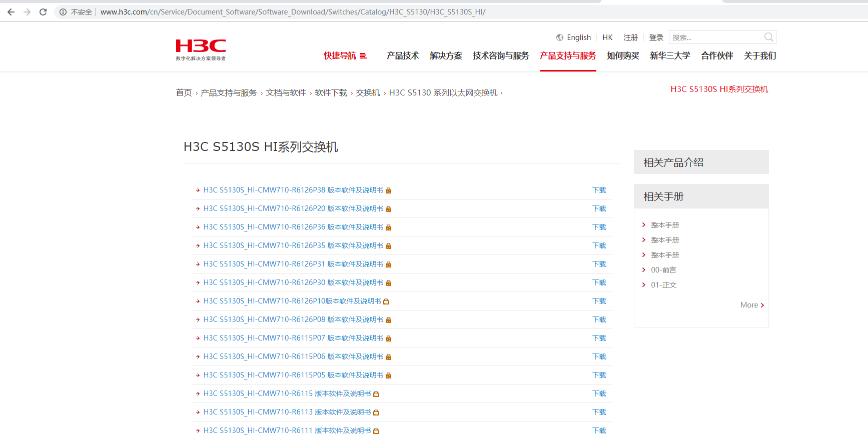
Task: Click the browser address bar URL
Action: pos(293,12)
